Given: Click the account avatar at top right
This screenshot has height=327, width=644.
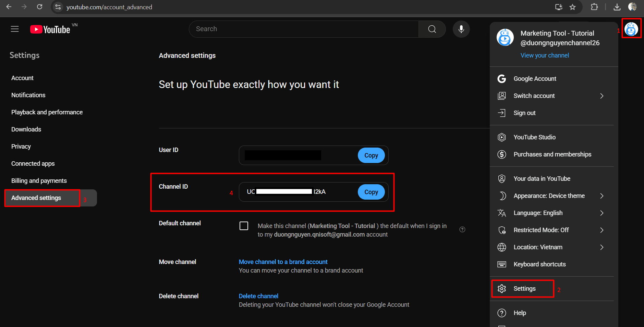Looking at the screenshot, I should pos(631,29).
